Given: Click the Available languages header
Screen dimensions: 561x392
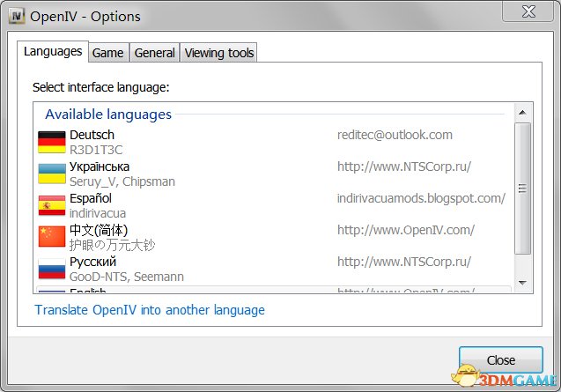Looking at the screenshot, I should click(108, 115).
